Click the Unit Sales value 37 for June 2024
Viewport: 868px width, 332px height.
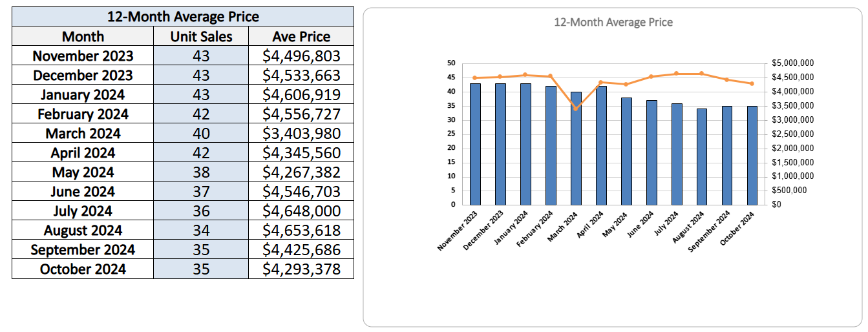point(201,191)
